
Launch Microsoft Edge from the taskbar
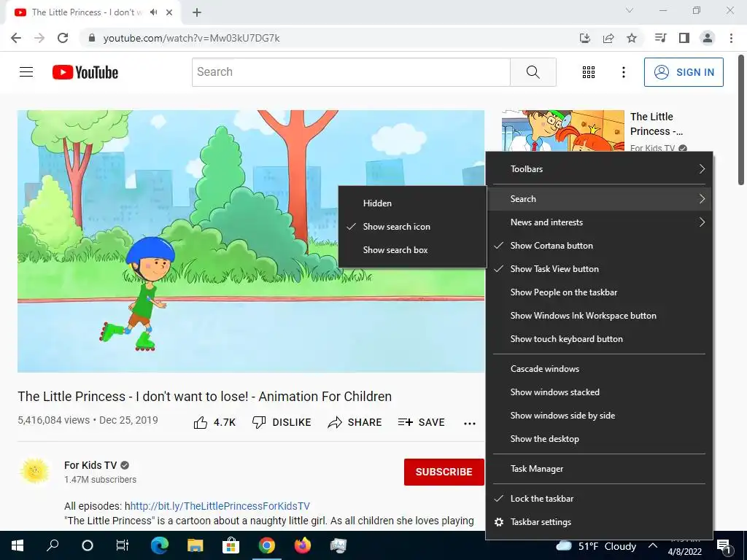pyautogui.click(x=159, y=545)
